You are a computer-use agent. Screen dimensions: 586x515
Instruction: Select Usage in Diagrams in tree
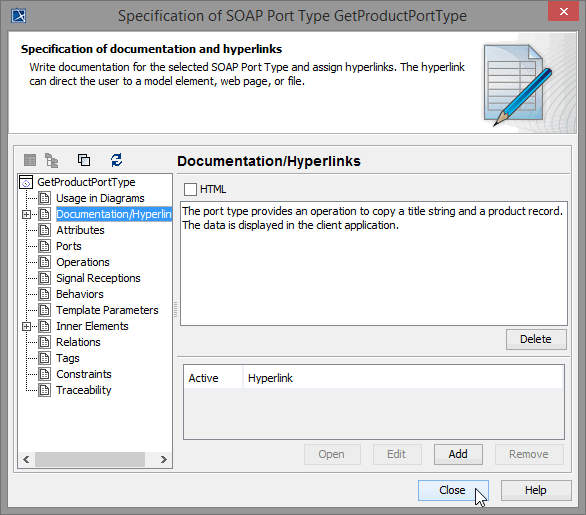pyautogui.click(x=100, y=198)
